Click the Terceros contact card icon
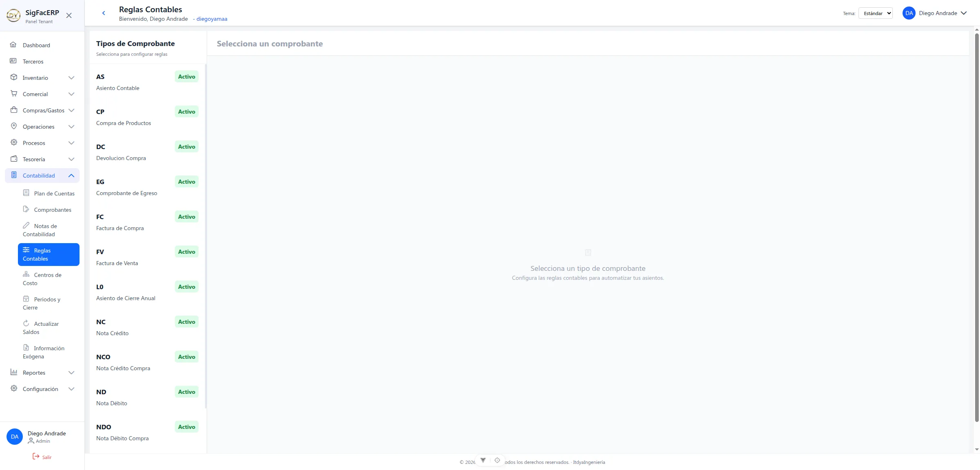980x470 pixels. (x=13, y=61)
